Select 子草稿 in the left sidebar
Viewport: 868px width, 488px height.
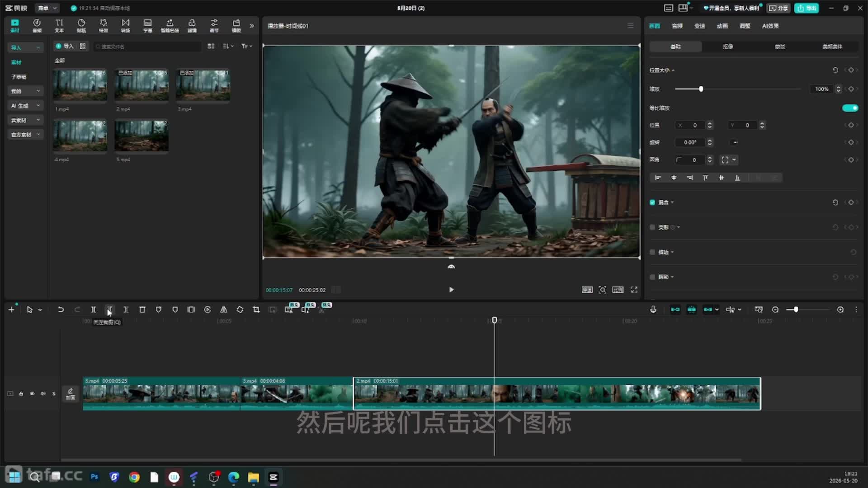(19, 77)
